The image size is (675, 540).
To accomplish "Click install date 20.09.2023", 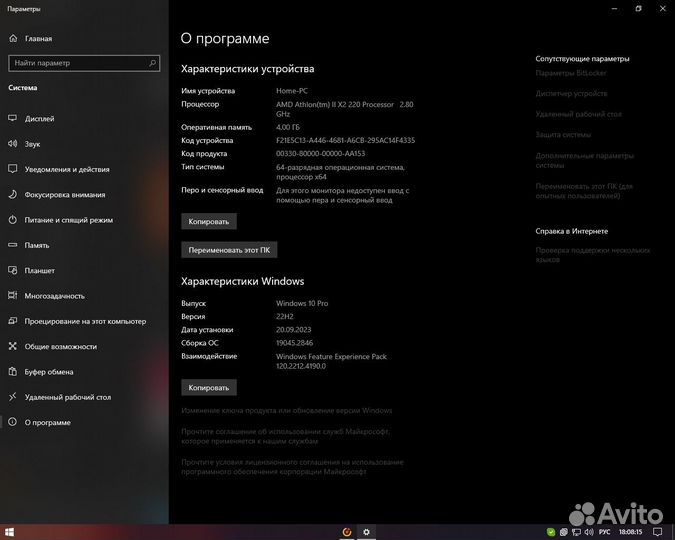I will 294,329.
